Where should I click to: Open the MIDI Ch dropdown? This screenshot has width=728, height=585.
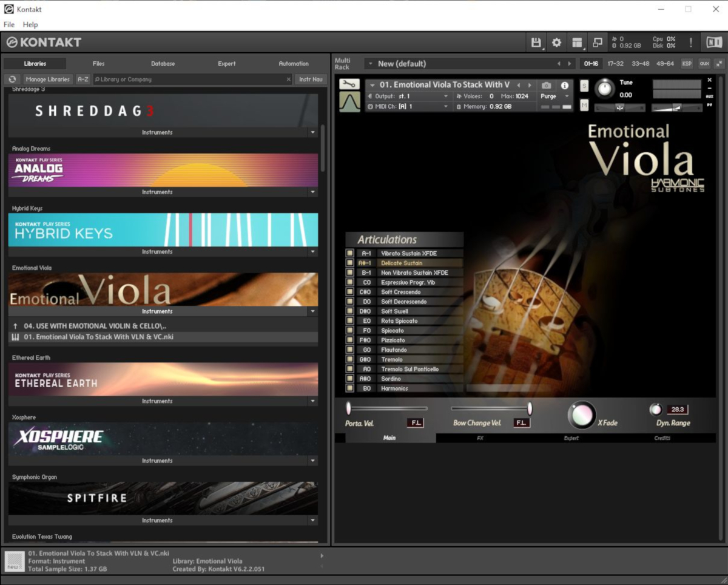[408, 106]
